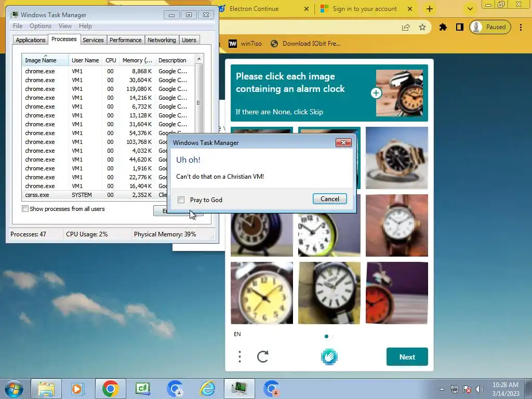Refresh the captcha challenge

coord(262,356)
